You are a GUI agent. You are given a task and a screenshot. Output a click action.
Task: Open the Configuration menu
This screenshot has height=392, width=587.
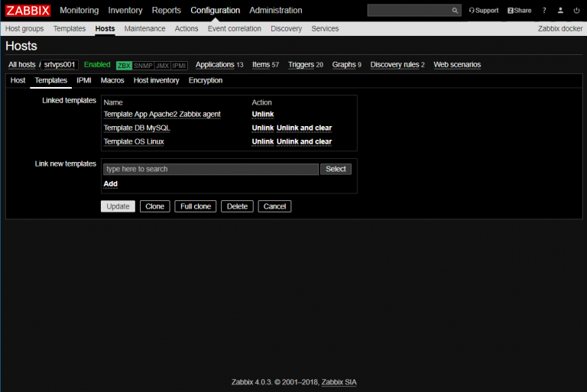point(216,11)
